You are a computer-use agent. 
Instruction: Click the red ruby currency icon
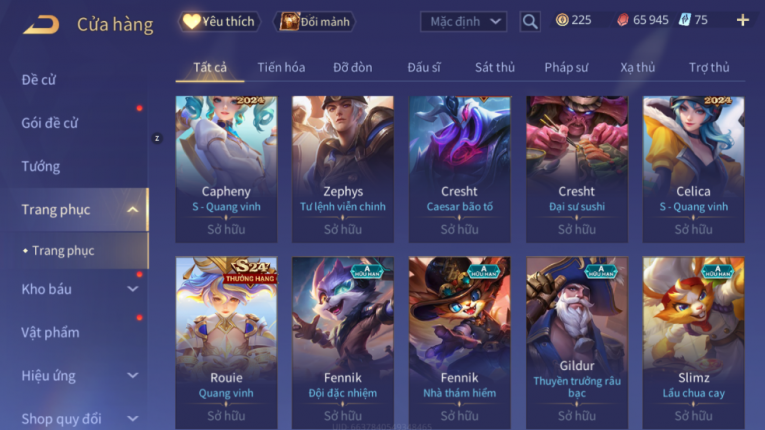coord(623,20)
